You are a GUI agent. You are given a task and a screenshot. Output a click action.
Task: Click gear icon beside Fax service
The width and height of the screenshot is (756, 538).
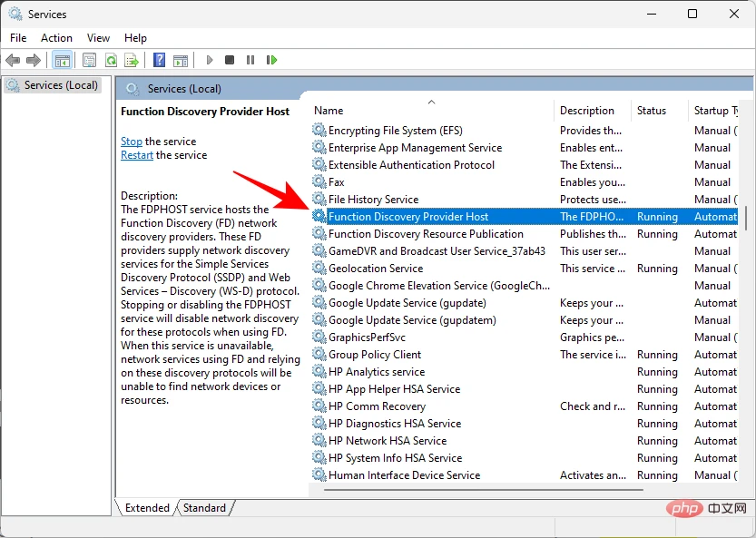pyautogui.click(x=319, y=181)
